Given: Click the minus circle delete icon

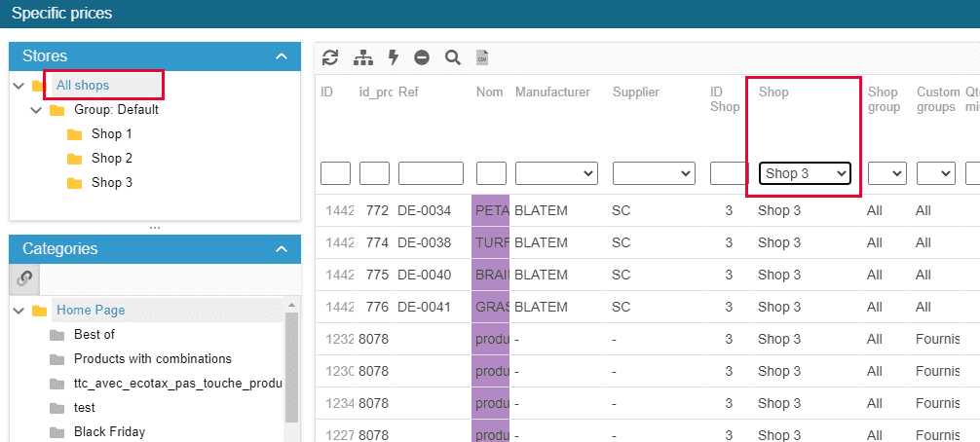Looking at the screenshot, I should point(422,57).
